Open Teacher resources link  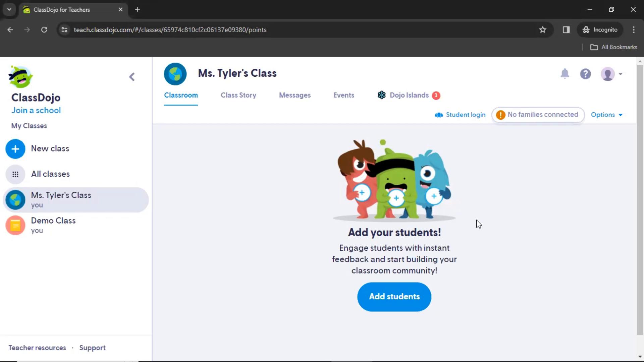pos(37,347)
